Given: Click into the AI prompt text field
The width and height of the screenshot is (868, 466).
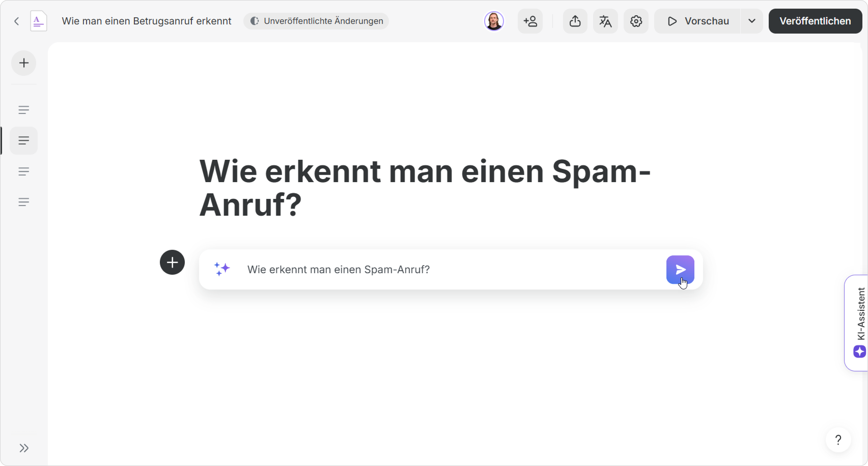Looking at the screenshot, I should [x=438, y=269].
